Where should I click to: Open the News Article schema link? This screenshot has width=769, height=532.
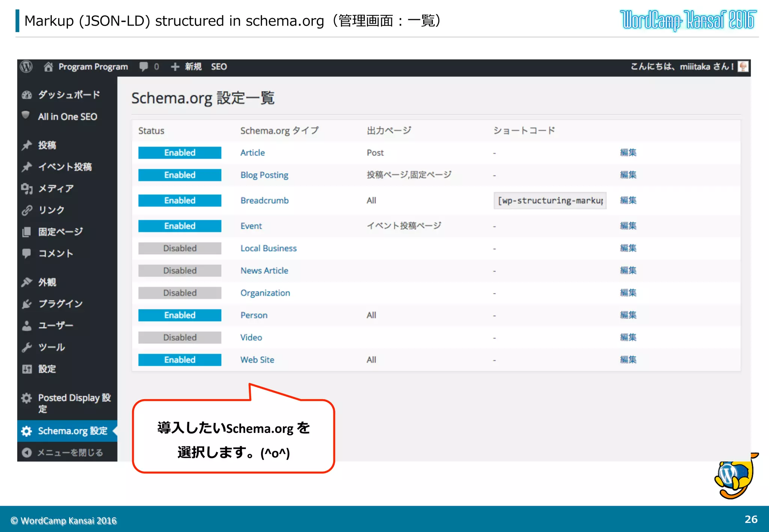click(264, 271)
